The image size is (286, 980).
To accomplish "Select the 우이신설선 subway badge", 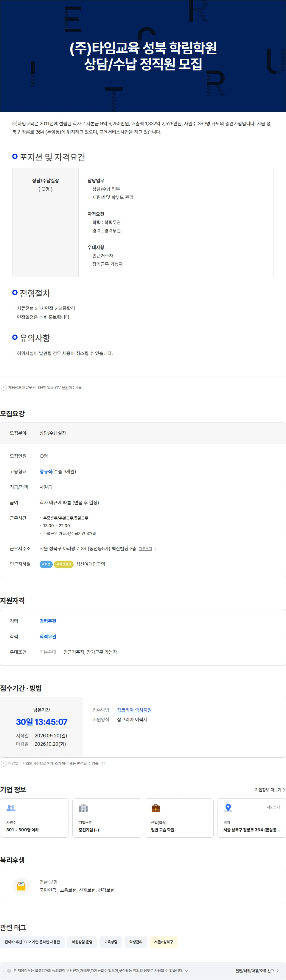I will pos(63,564).
